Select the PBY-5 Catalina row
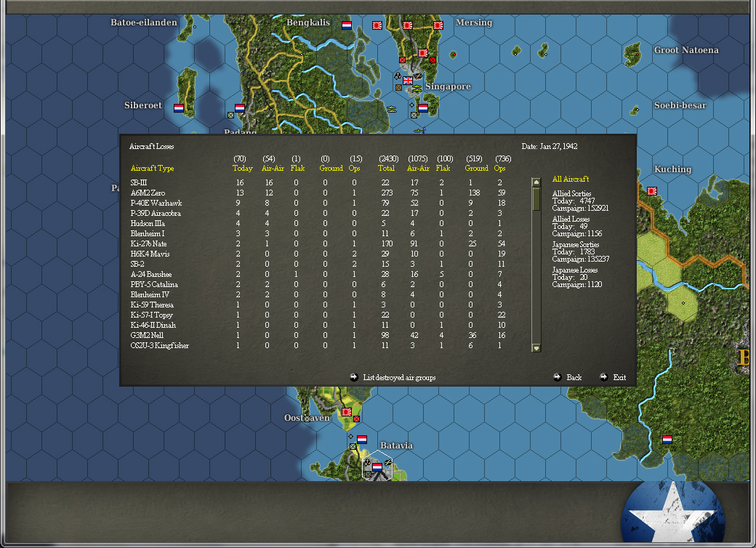This screenshot has height=548, width=756. tap(318, 284)
